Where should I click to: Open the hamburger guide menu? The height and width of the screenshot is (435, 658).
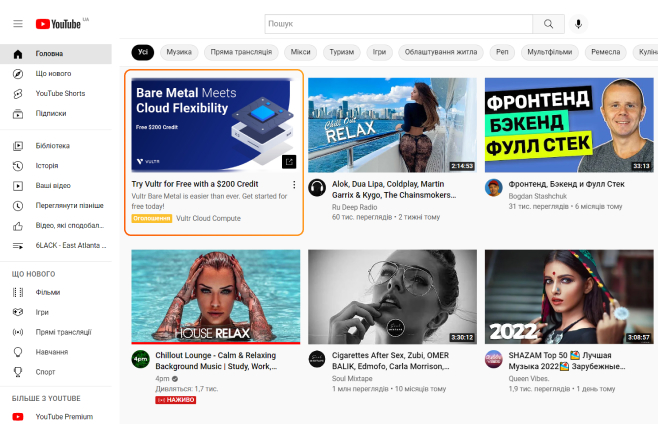18,24
